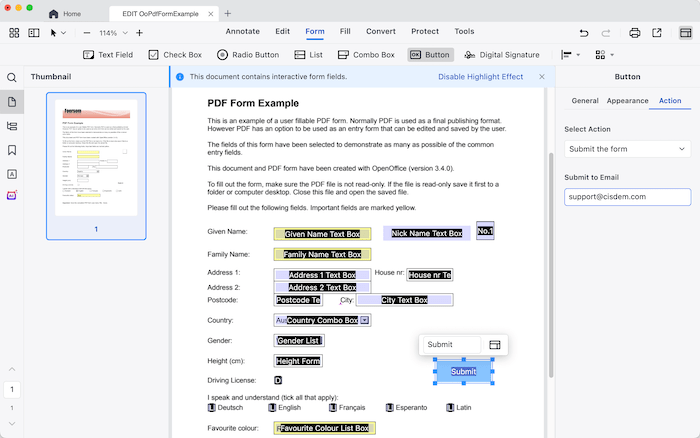Open the Select Action dropdown
This screenshot has height=438, width=700.
(627, 149)
